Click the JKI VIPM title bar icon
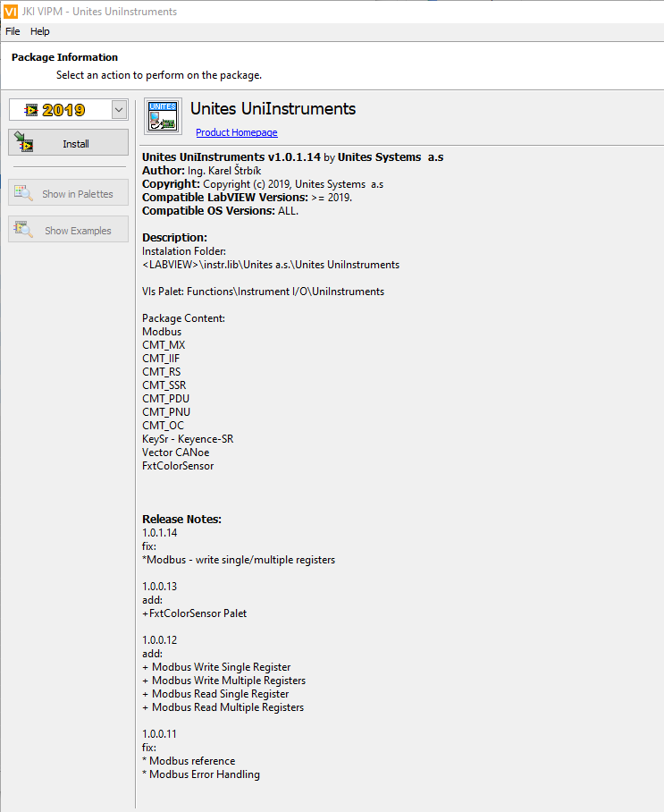The width and height of the screenshot is (664, 812). pos(11,12)
